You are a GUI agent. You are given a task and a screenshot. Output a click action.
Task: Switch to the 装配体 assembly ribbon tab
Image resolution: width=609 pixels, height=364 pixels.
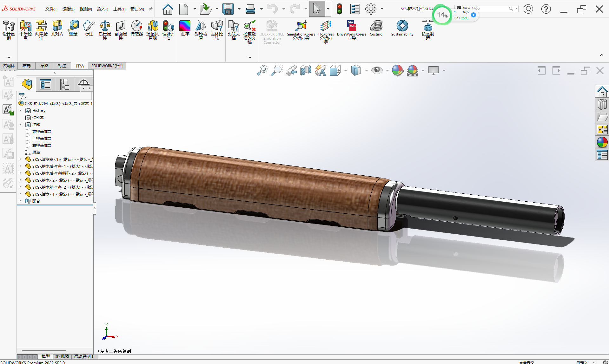9,66
